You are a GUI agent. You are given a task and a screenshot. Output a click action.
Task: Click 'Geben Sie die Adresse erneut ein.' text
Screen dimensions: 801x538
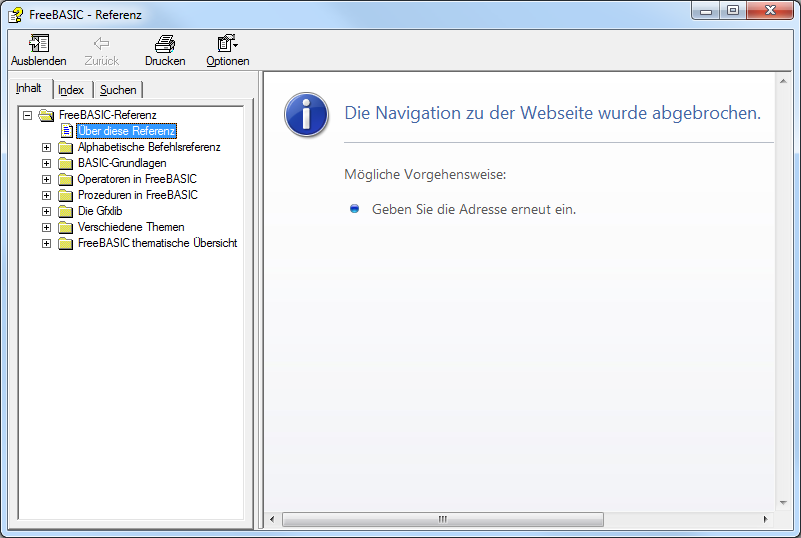pyautogui.click(x=474, y=209)
